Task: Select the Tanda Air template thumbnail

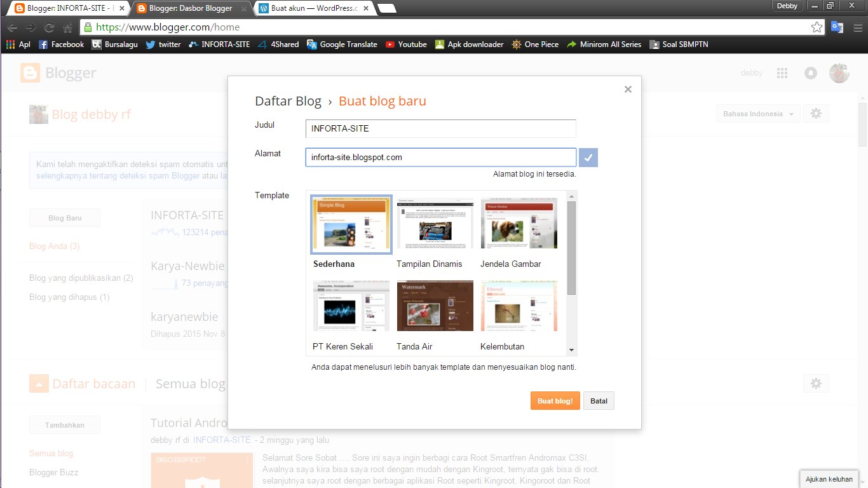Action: [x=435, y=306]
